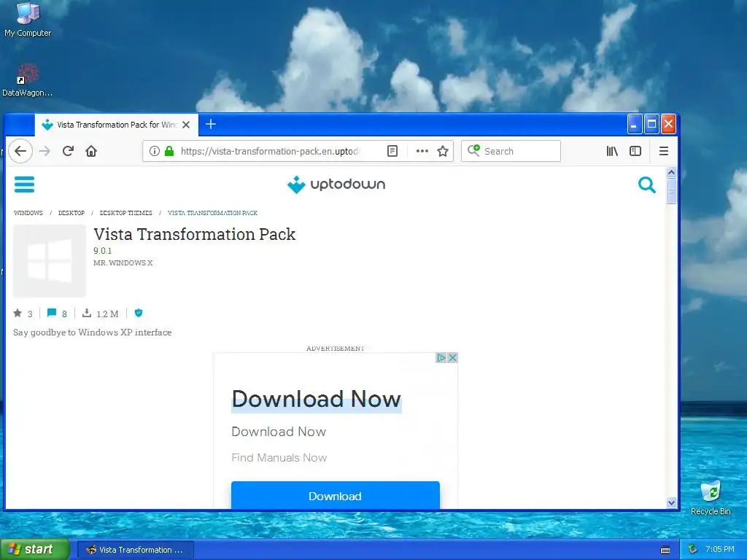
Task: Maximize the Firefox window
Action: 651,125
